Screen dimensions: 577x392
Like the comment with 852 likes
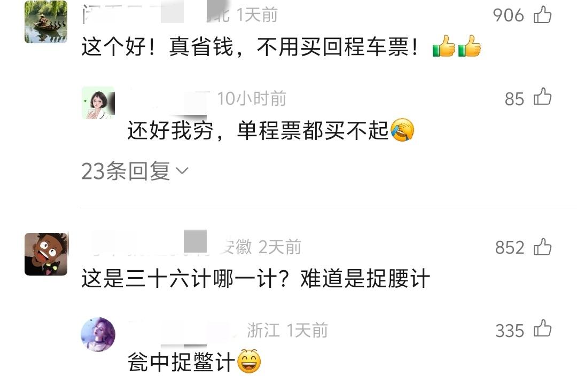pos(542,247)
